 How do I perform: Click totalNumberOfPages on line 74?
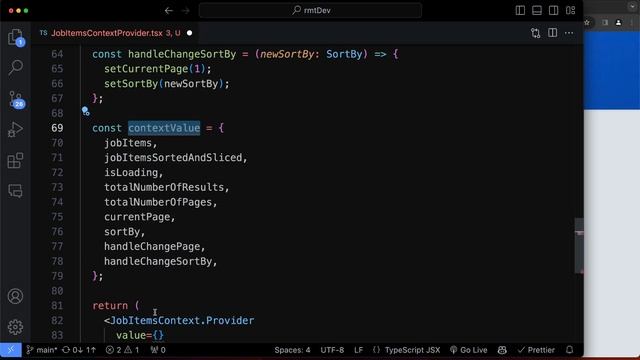pyautogui.click(x=158, y=202)
